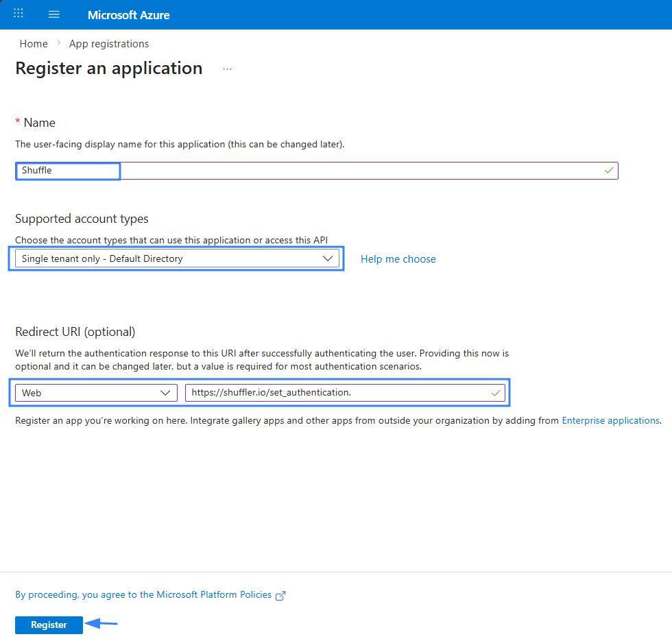Open the Redirect URI platform dropdown showing Web

pyautogui.click(x=95, y=392)
